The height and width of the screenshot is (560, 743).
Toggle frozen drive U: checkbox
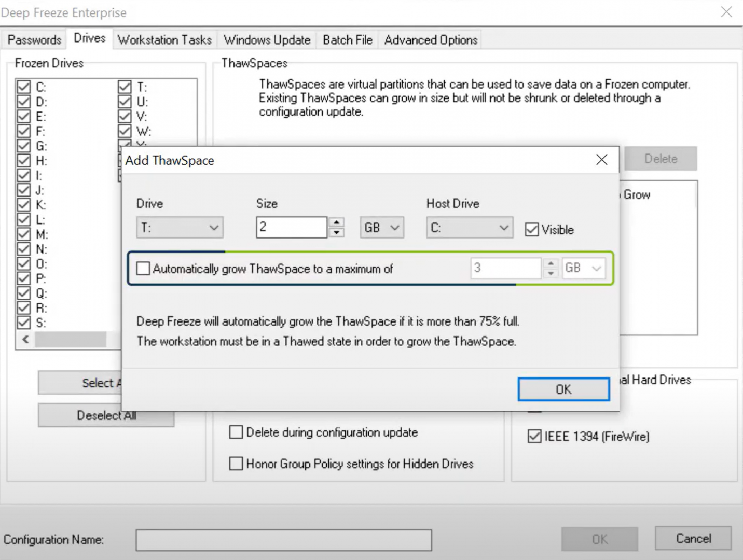[125, 102]
